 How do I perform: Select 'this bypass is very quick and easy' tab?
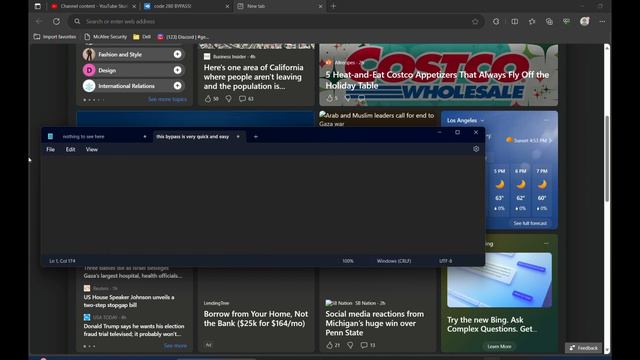pos(192,137)
